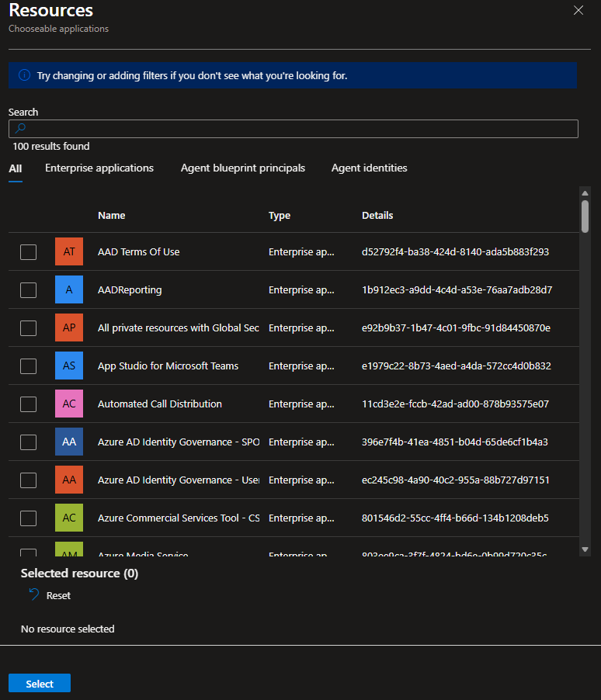Click the Select button
This screenshot has width=601, height=700.
coord(40,684)
